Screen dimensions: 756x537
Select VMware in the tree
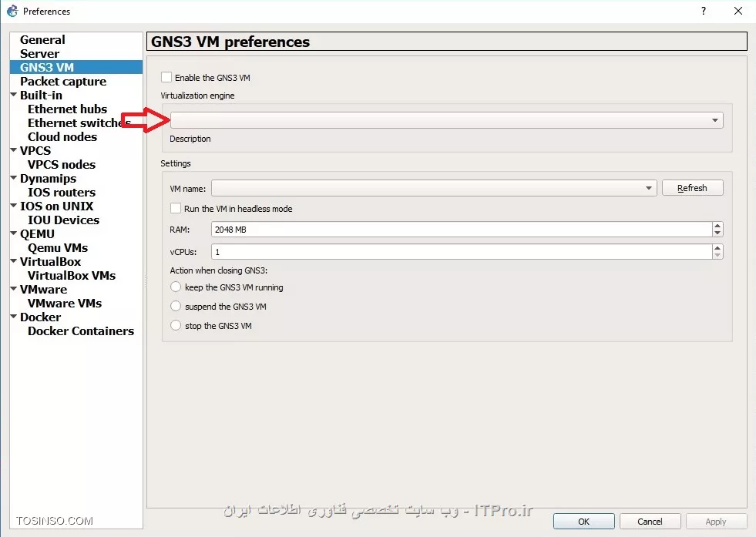pos(43,289)
